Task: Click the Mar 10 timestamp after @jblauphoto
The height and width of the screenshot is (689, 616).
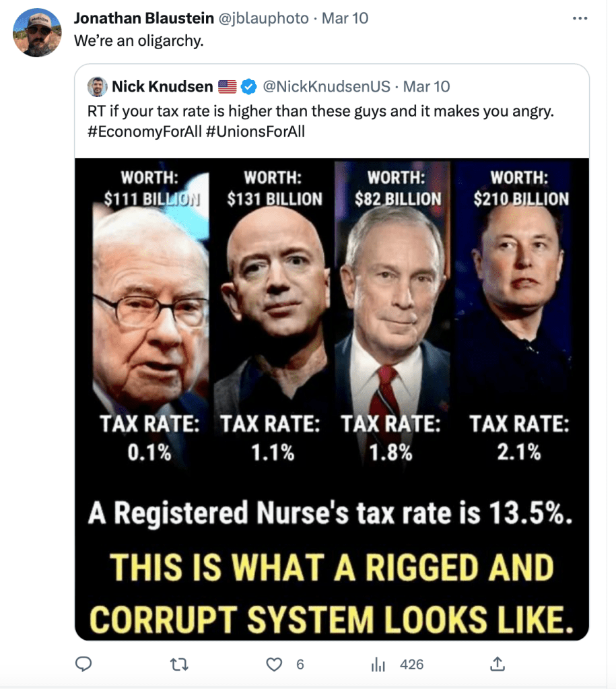Action: 345,18
